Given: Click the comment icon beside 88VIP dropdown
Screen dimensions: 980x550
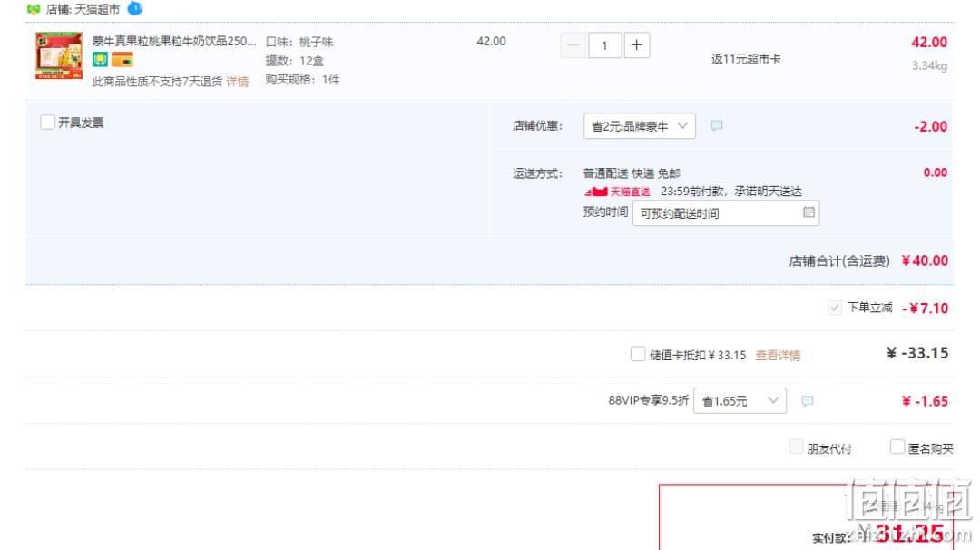Looking at the screenshot, I should [807, 400].
